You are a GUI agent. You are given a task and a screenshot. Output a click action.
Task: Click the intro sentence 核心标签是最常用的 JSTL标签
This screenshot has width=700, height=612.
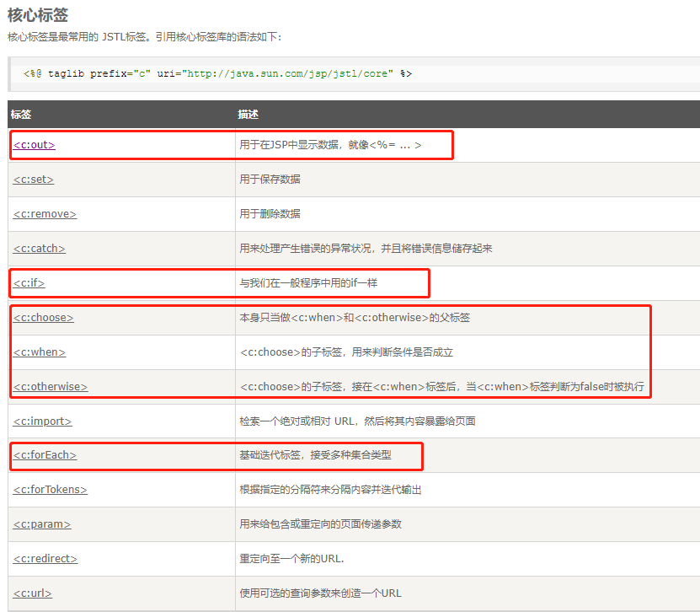(x=78, y=37)
